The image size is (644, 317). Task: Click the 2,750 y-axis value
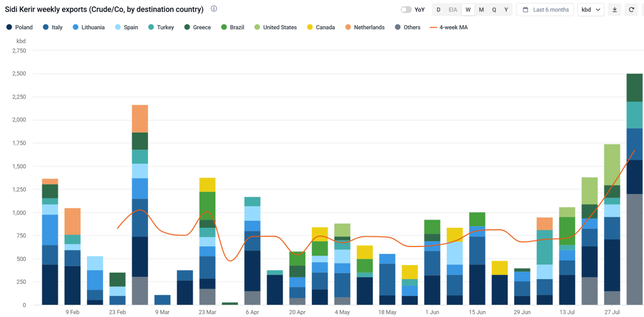coord(18,50)
